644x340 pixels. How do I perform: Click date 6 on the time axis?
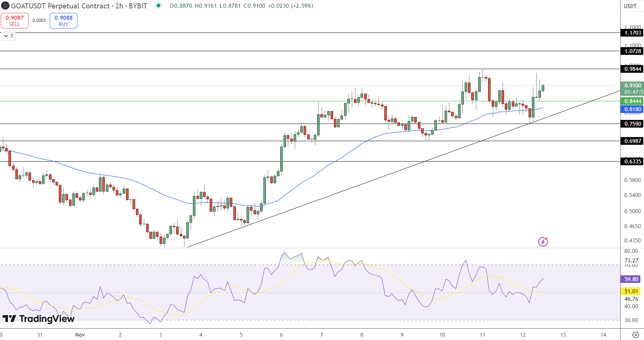point(281,335)
